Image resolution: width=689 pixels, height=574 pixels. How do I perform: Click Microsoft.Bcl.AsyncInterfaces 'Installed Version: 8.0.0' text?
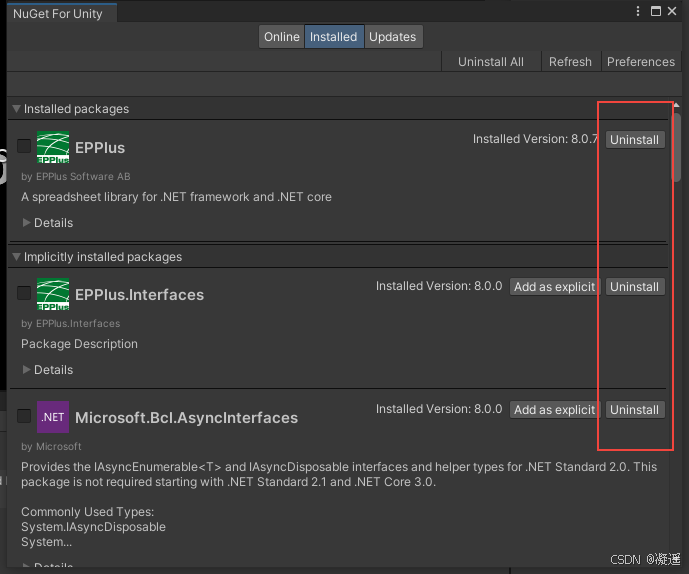click(x=439, y=409)
